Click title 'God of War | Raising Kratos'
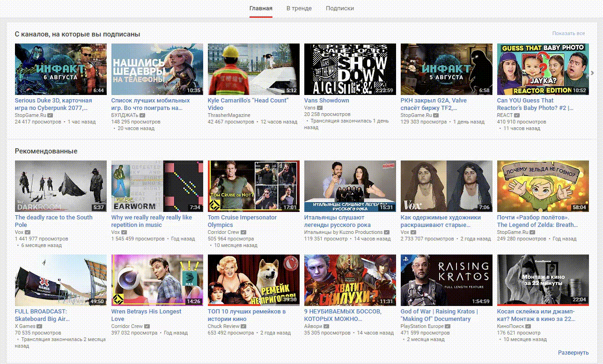 point(439,315)
